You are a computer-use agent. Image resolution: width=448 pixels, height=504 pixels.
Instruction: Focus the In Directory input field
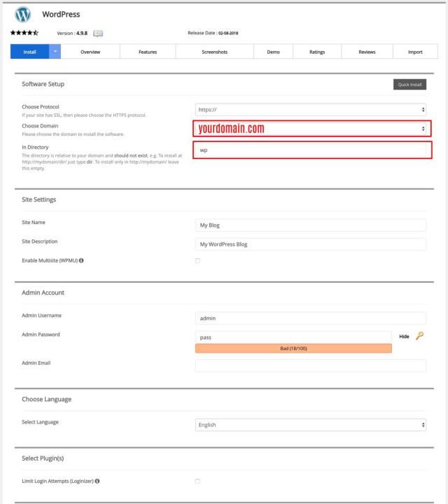[x=312, y=150]
